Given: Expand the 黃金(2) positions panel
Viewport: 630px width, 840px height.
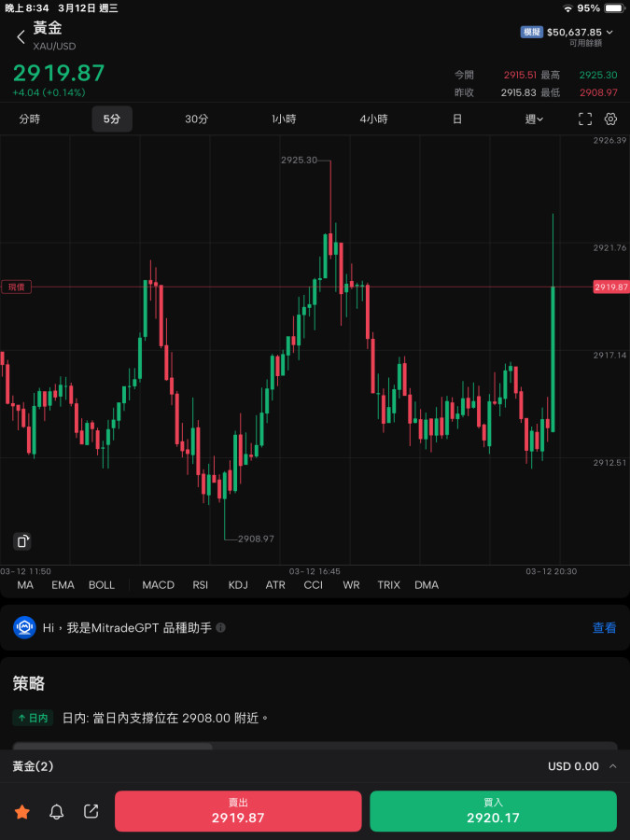Looking at the screenshot, I should (612, 766).
